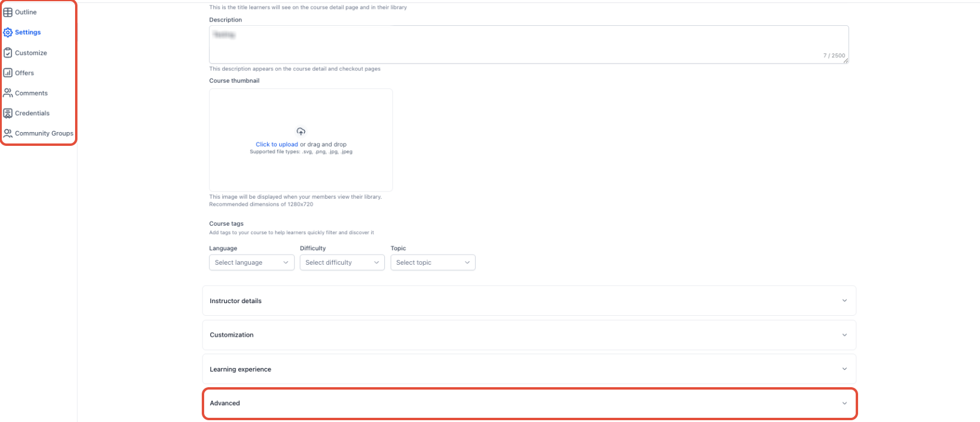Expand the Advanced section
Viewport: 980px width, 422px height.
point(529,403)
